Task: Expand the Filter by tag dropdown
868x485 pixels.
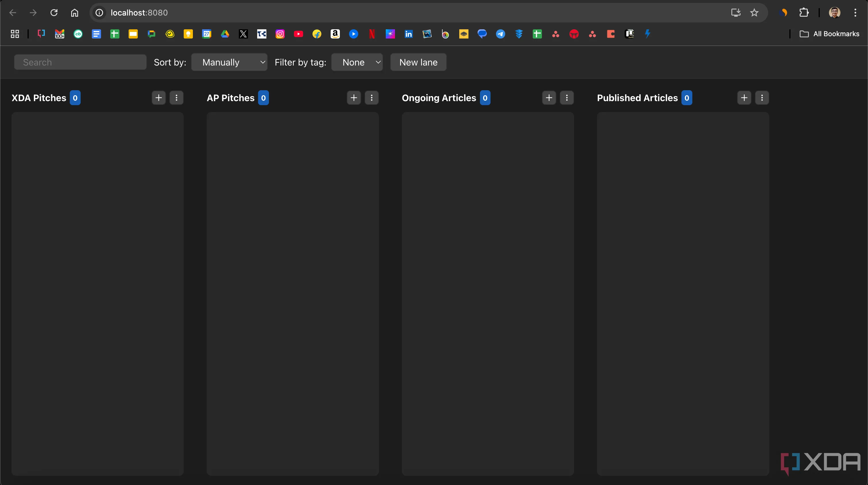Action: pos(357,62)
